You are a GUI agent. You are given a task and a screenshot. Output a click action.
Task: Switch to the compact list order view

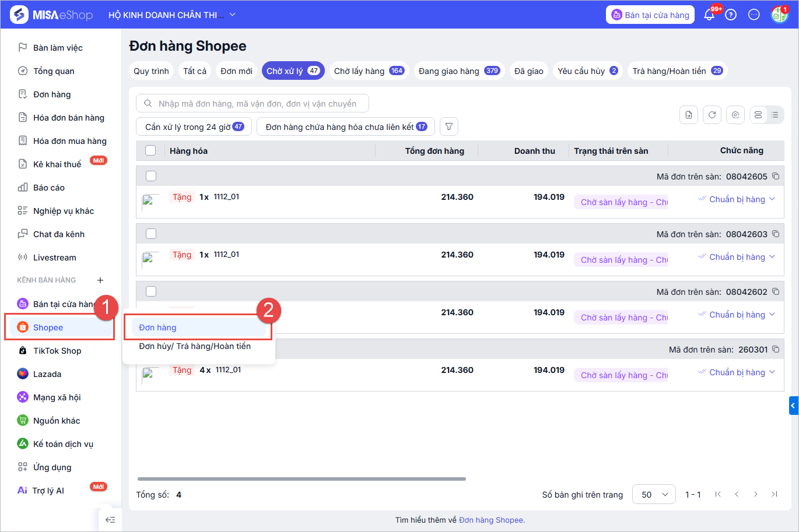pos(775,115)
